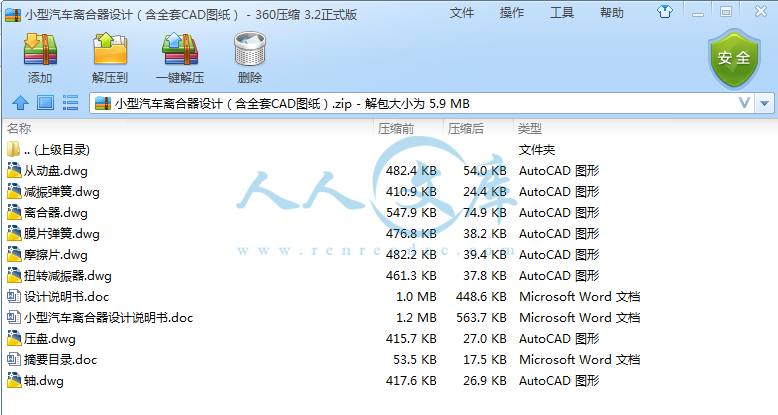Select the file name 减振弹簧.dwg
Viewport: 778px width, 415px height.
(62, 192)
